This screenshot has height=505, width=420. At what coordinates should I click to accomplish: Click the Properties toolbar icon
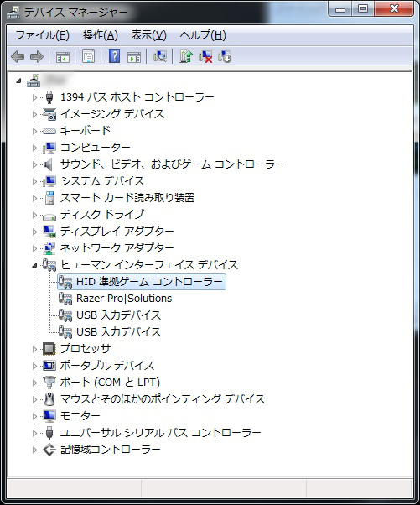pyautogui.click(x=89, y=56)
